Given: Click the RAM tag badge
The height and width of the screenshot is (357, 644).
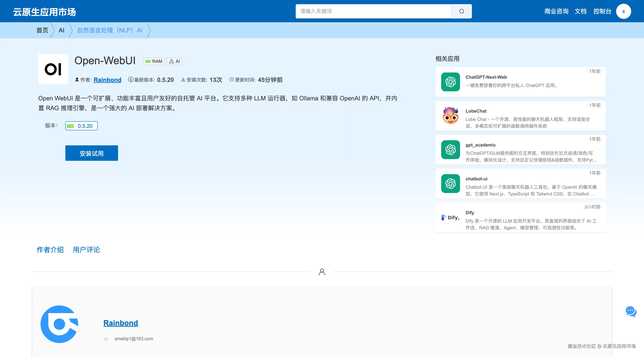Looking at the screenshot, I should [x=154, y=61].
